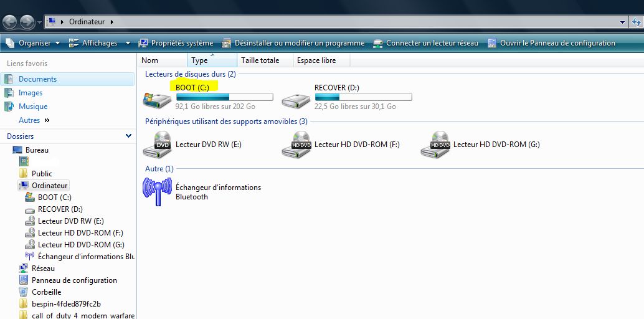Select Échangeur d'informations Bluetooth in tree
The image size is (644, 319).
click(86, 257)
